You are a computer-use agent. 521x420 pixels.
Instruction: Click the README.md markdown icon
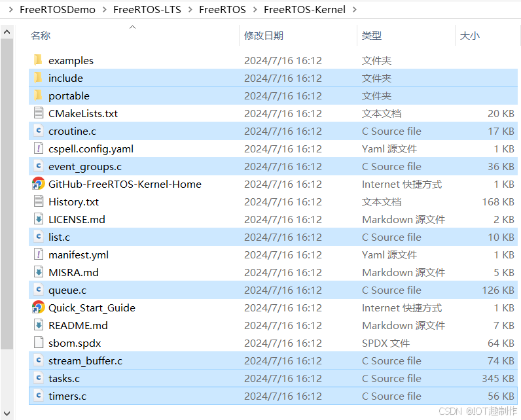coord(39,324)
